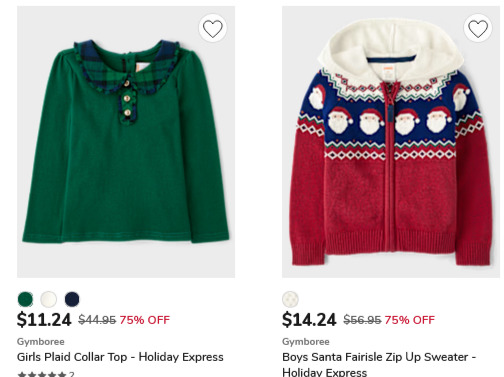504x377 pixels.
Task: Open Girls Plaid Collar Top product title
Action: click(120, 357)
